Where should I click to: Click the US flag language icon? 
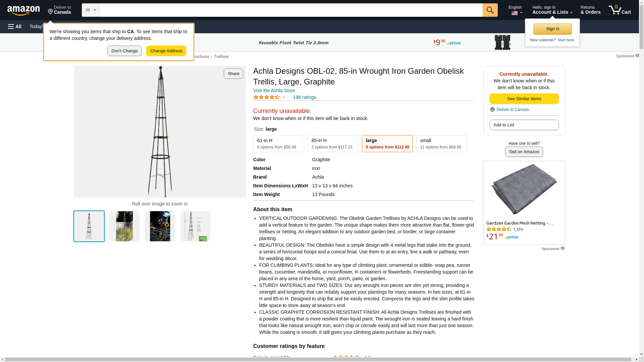(515, 13)
